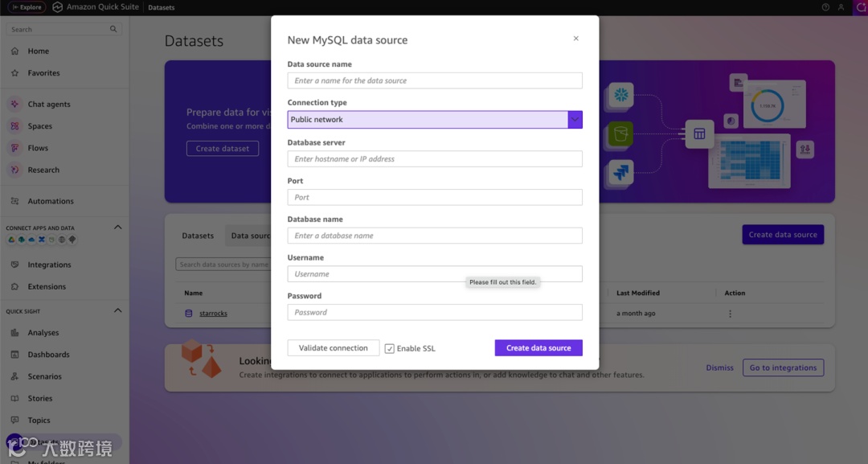Image resolution: width=868 pixels, height=464 pixels.
Task: Click the Stories icon in sidebar
Action: point(15,398)
